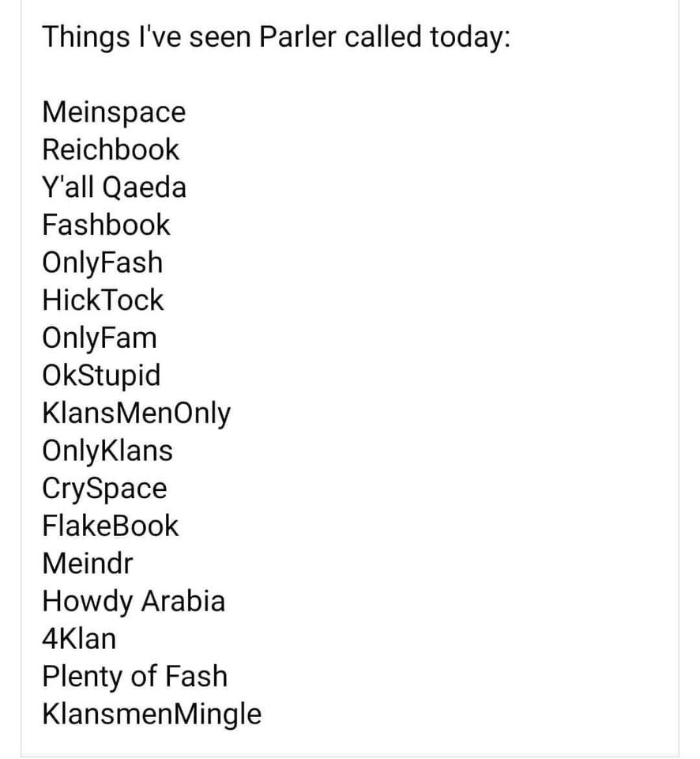Select the OkStupid entry

coord(101,376)
